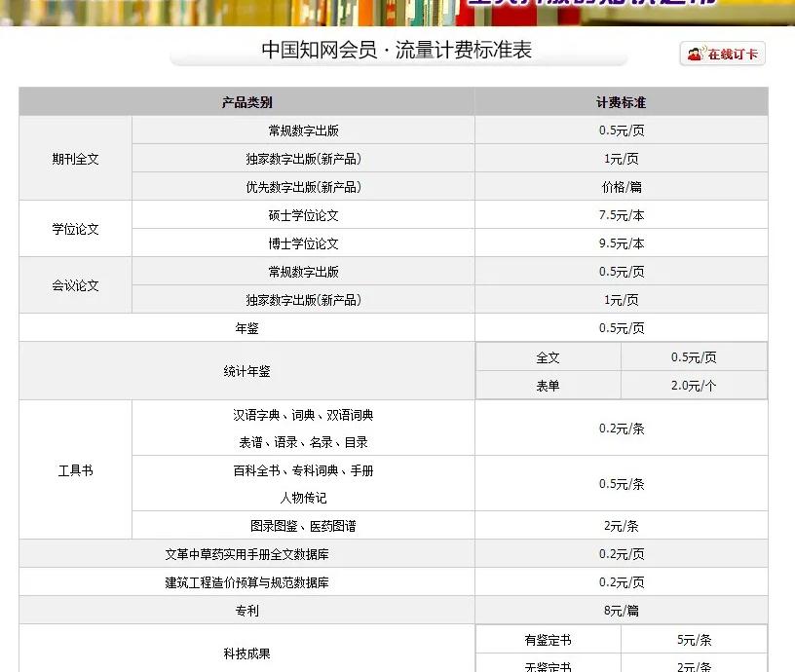
Task: Click the 价格/篇 pricing cell
Action: (622, 187)
